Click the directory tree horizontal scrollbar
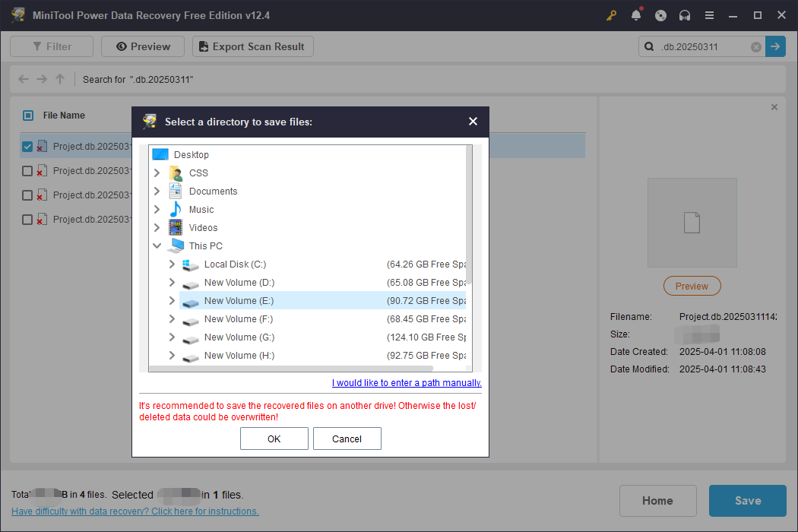The image size is (798, 532). (291, 369)
